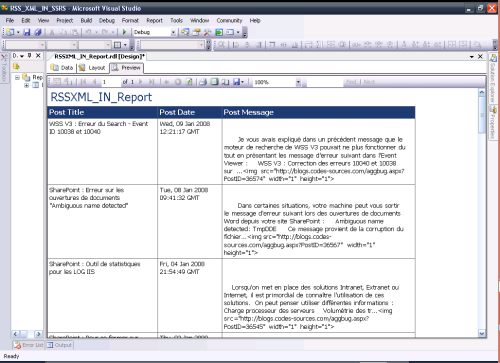Image resolution: width=500 pixels, height=363 pixels.
Task: Click the Save All icon
Action: click(x=38, y=32)
